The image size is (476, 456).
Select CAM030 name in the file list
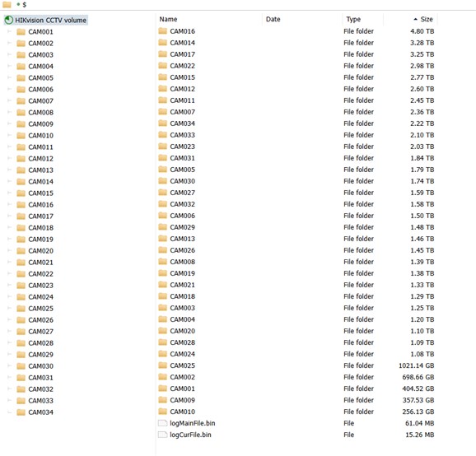(183, 181)
